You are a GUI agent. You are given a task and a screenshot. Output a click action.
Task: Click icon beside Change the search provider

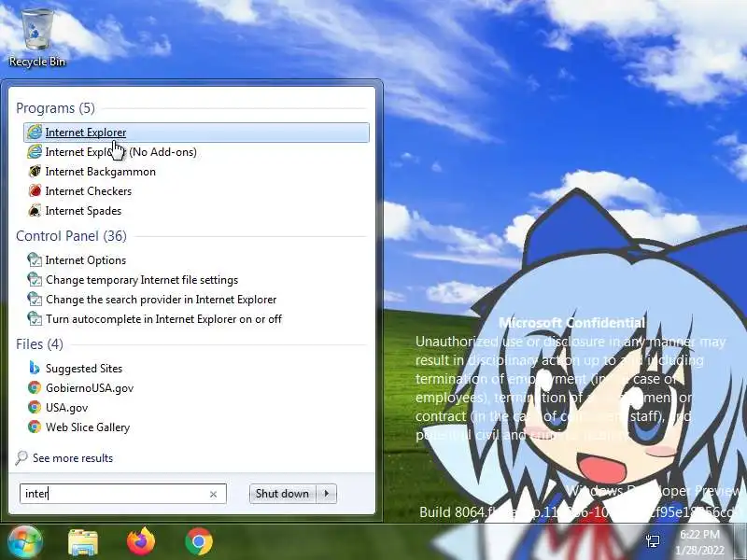coord(35,299)
